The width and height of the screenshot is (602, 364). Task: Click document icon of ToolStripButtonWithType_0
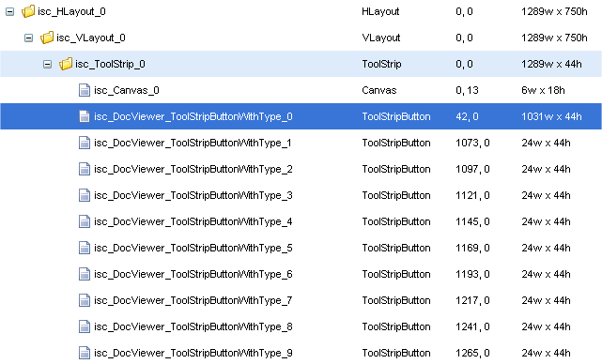click(x=85, y=116)
